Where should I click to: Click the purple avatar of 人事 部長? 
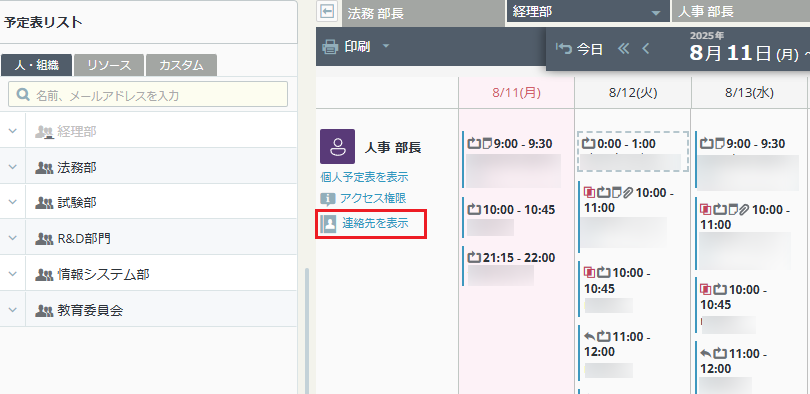pyautogui.click(x=337, y=147)
